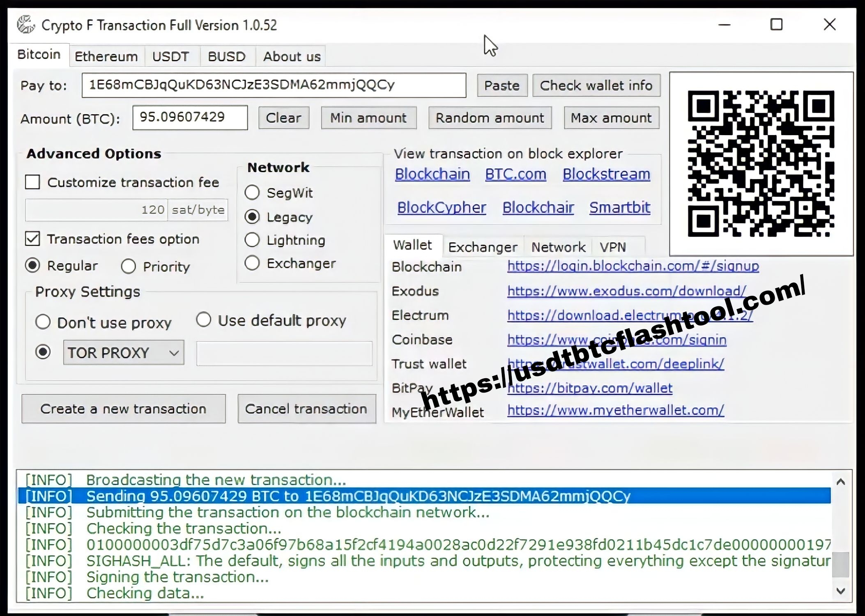Screen dimensions: 865x616
Task: Click the log scrollbar thumb
Action: click(x=841, y=565)
